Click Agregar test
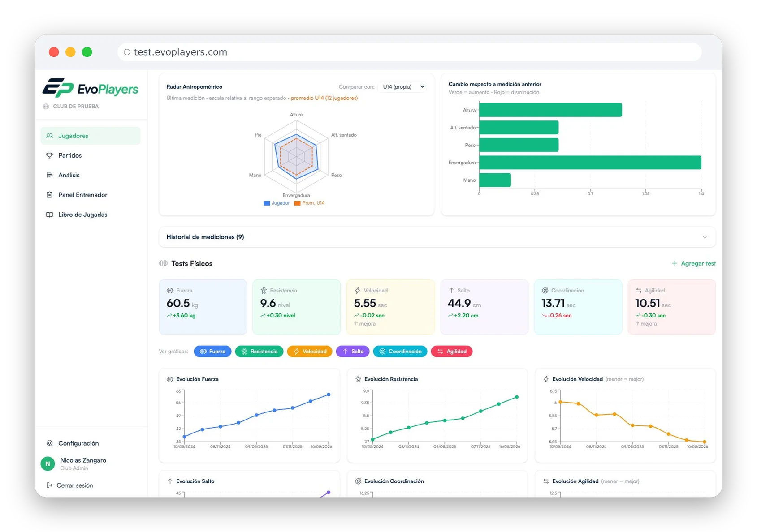757x532 pixels. tap(694, 263)
